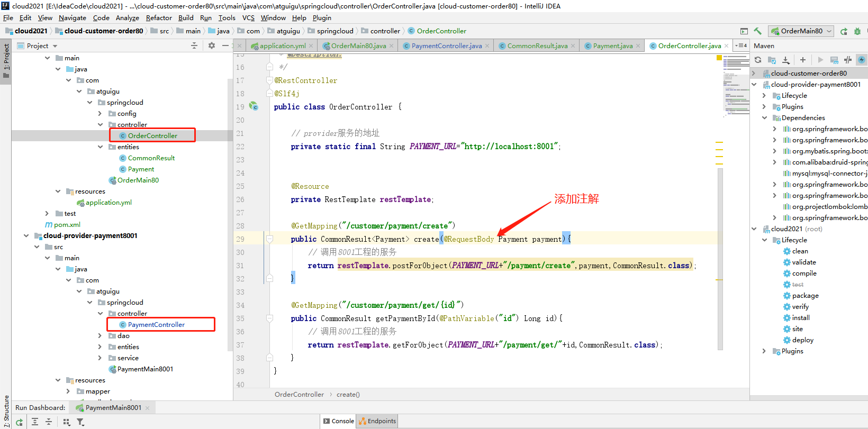Click the editor vertical scrollbar

pyautogui.click(x=720, y=259)
